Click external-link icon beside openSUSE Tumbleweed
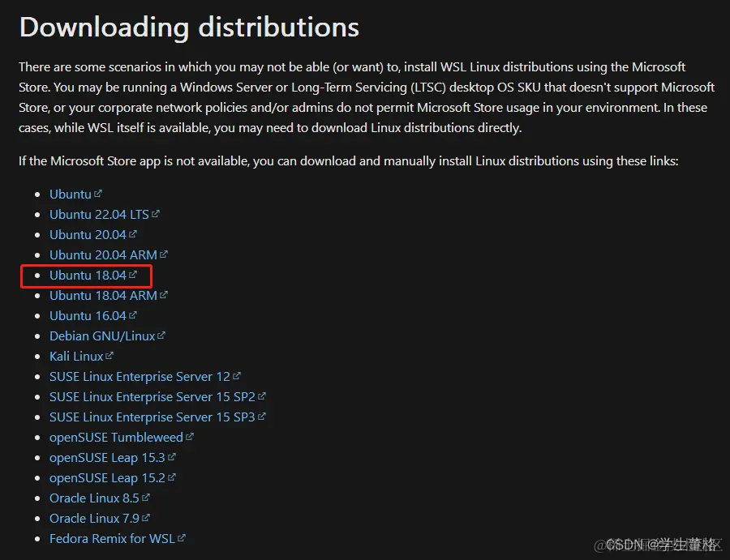Image resolution: width=730 pixels, height=560 pixels. point(190,436)
